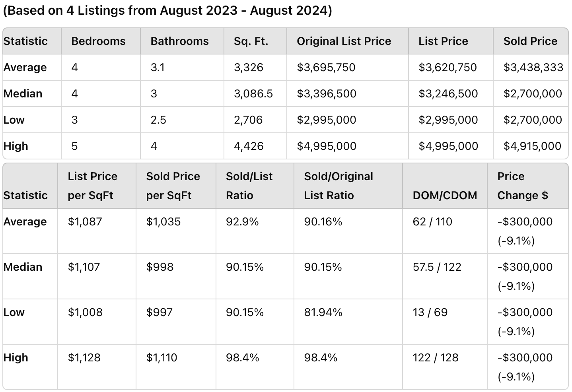
Task: Click the average list price $3,620,750
Action: click(447, 67)
